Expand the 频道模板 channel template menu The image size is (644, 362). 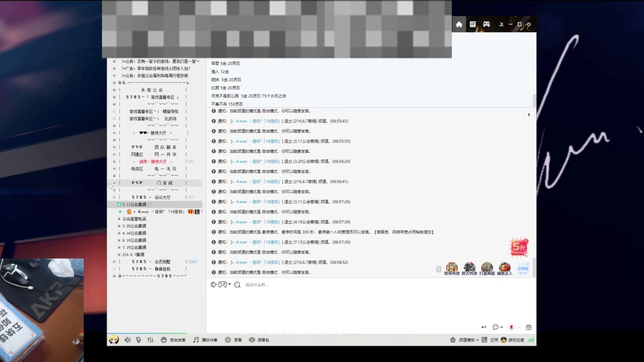click(x=465, y=340)
